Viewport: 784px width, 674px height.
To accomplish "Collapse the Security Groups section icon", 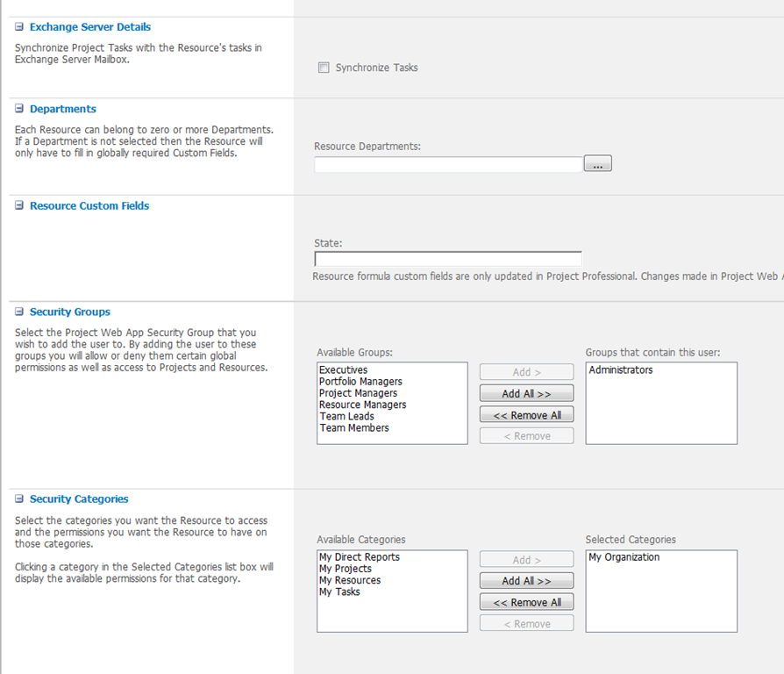I will tap(19, 312).
